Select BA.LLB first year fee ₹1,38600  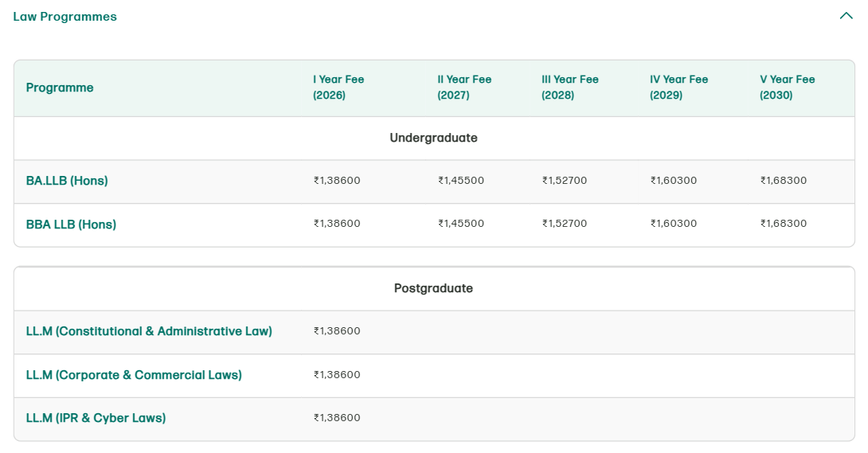(337, 180)
